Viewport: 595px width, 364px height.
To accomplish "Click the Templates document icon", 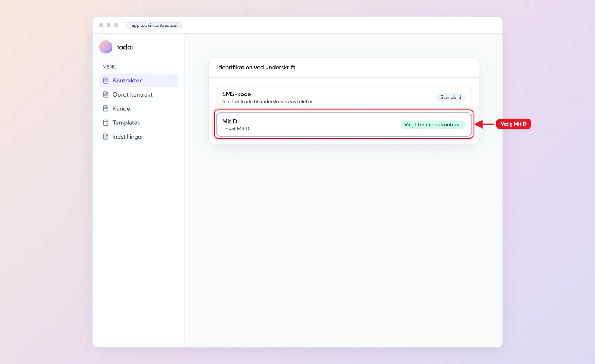I will click(106, 123).
